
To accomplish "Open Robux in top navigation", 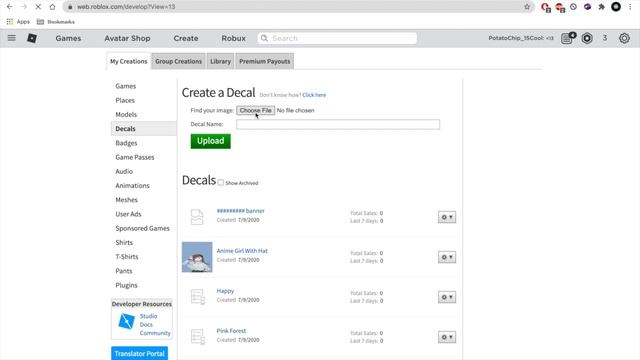I will click(x=233, y=38).
